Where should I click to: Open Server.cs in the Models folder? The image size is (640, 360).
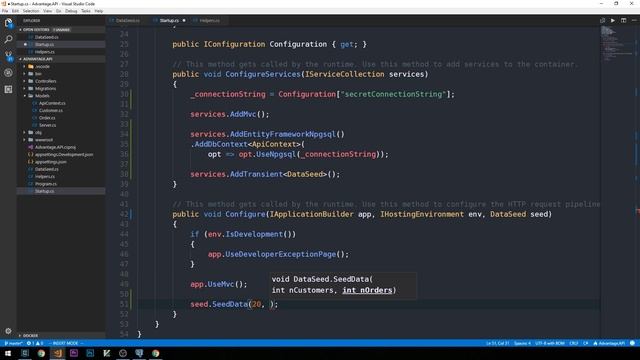[47, 125]
